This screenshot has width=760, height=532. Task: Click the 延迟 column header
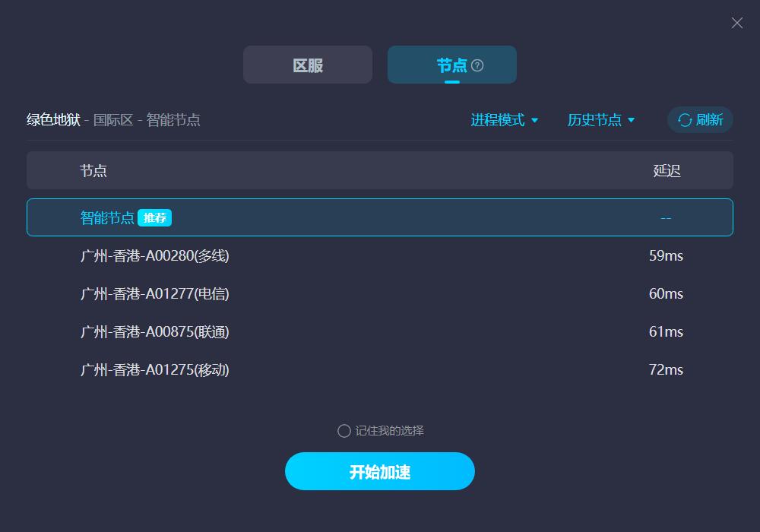667,170
